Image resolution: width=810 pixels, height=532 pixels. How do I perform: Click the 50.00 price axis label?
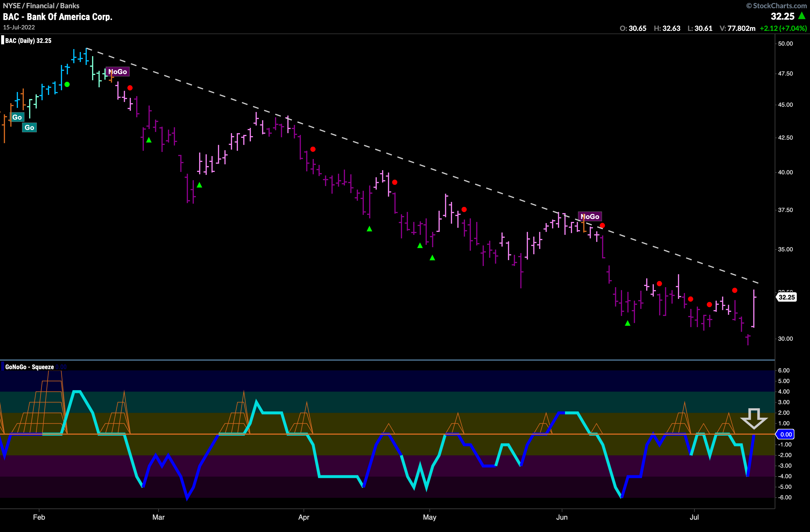tap(786, 44)
